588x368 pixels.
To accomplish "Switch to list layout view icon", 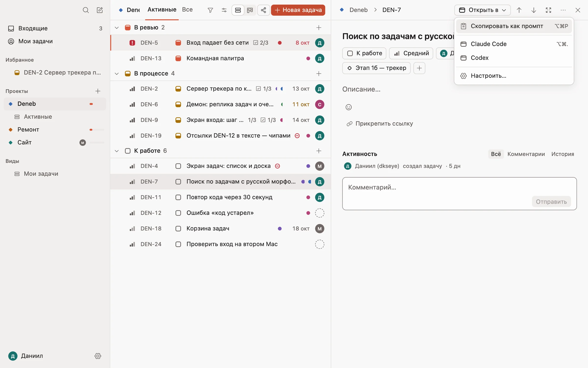I will (238, 10).
